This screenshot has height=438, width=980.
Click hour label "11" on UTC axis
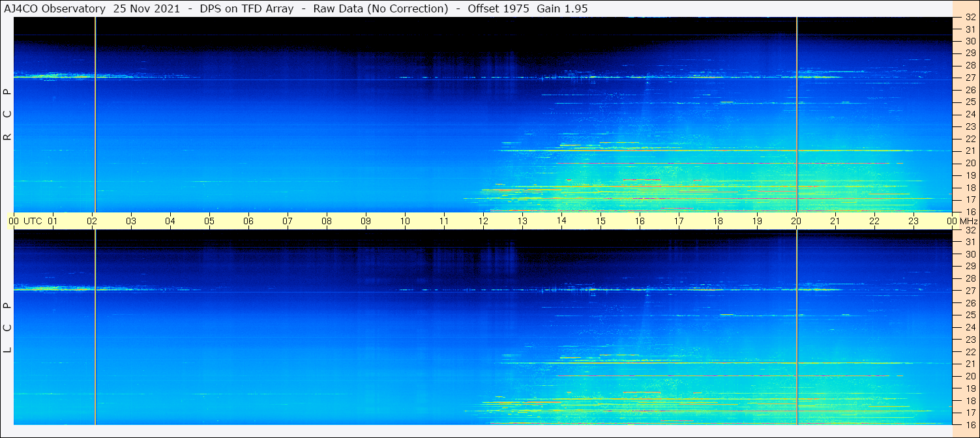pyautogui.click(x=444, y=221)
